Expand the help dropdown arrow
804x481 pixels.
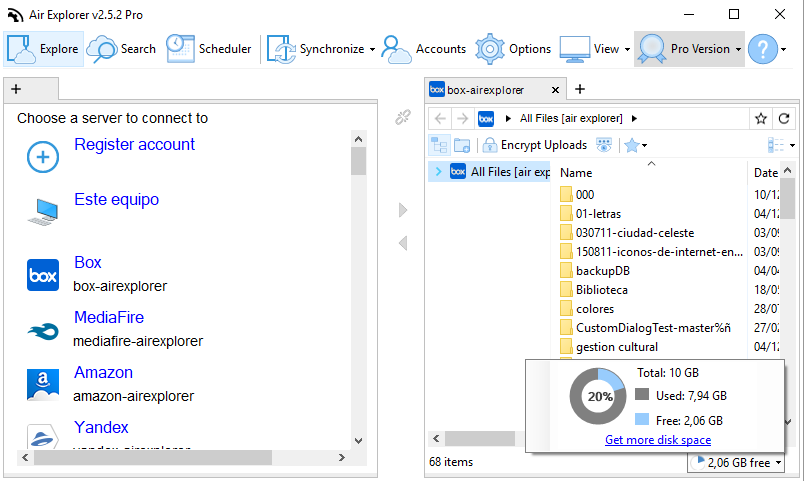783,49
